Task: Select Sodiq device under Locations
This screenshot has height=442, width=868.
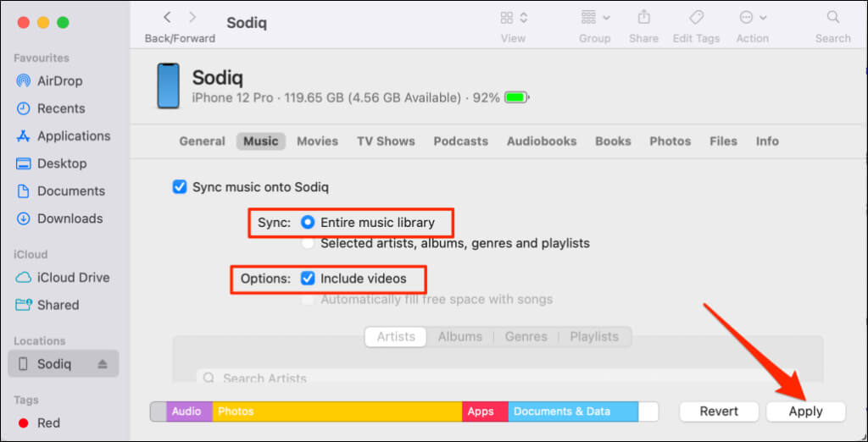Action: pyautogui.click(x=64, y=364)
